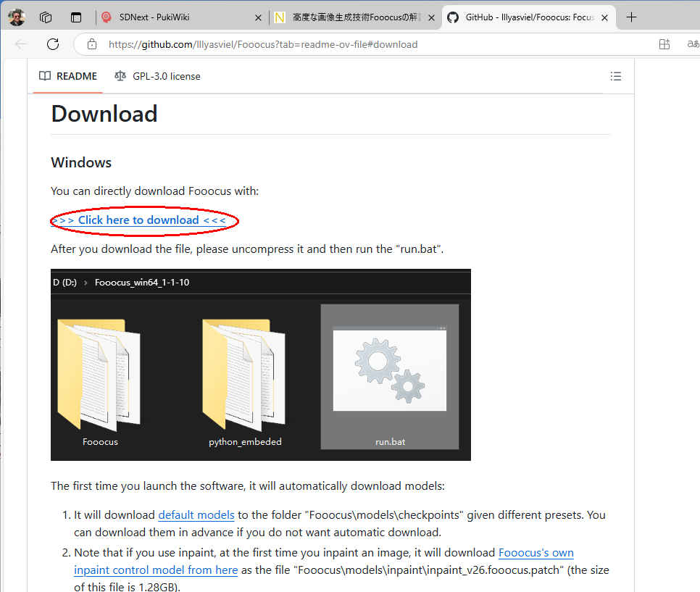Open the tab actions menu icon
The width and height of the screenshot is (700, 592).
tap(76, 17)
